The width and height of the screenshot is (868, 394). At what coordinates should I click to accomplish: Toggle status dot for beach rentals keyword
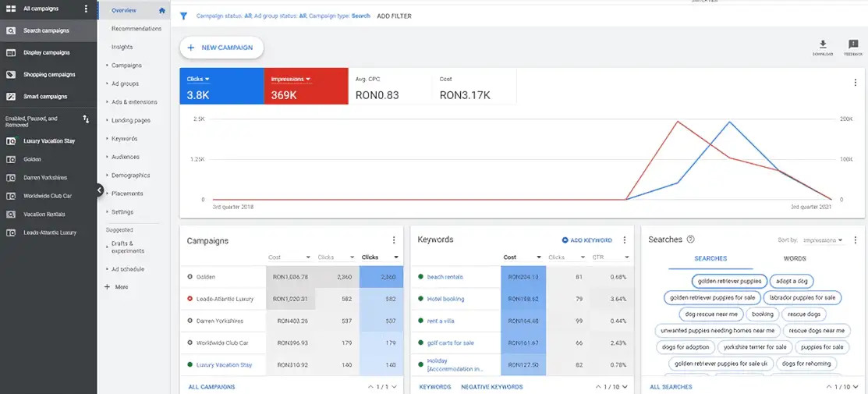(x=420, y=277)
